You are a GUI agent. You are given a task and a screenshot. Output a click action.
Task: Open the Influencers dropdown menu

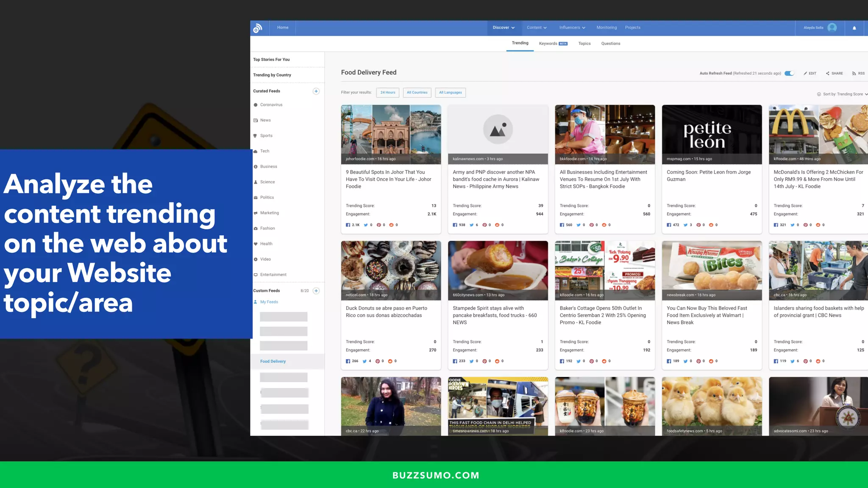(572, 28)
